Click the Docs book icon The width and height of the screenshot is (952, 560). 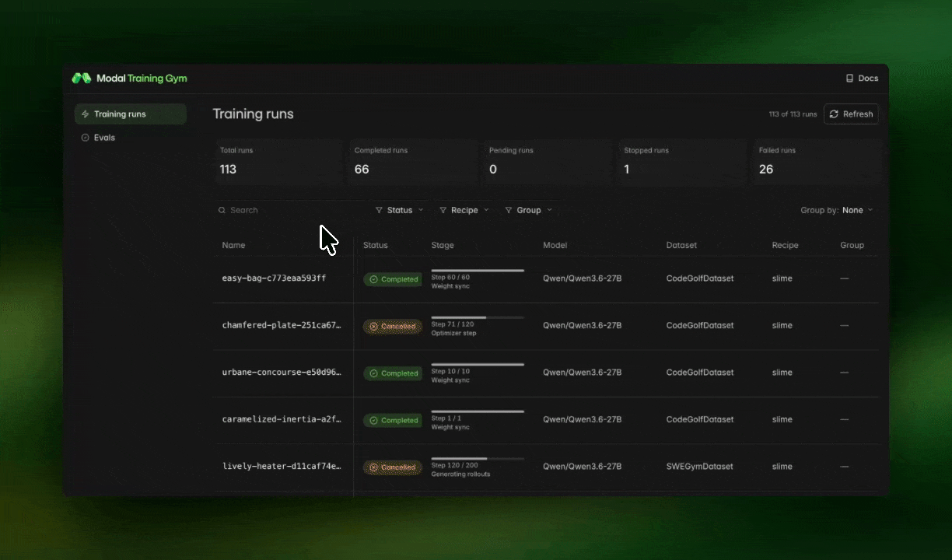[x=849, y=79]
